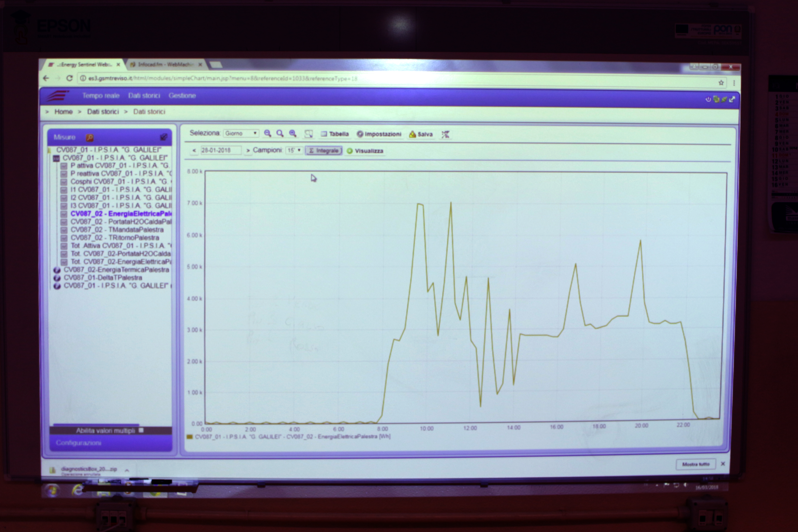Reload the page with refresh icon
Viewport: 798px width, 532px height.
(70, 78)
